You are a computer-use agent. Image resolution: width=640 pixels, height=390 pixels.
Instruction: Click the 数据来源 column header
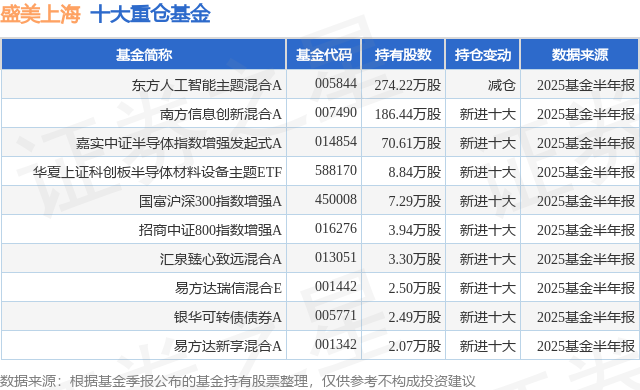580,55
